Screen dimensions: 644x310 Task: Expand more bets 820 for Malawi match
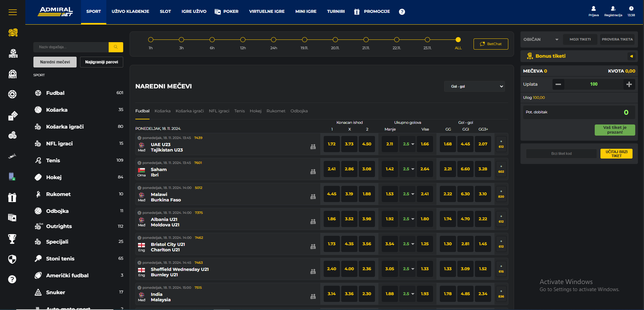(x=501, y=194)
